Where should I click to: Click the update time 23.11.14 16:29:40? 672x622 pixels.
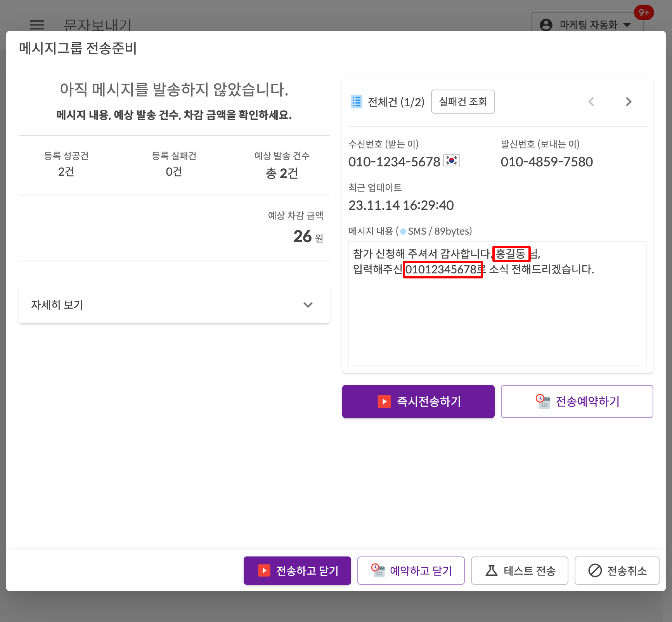401,205
